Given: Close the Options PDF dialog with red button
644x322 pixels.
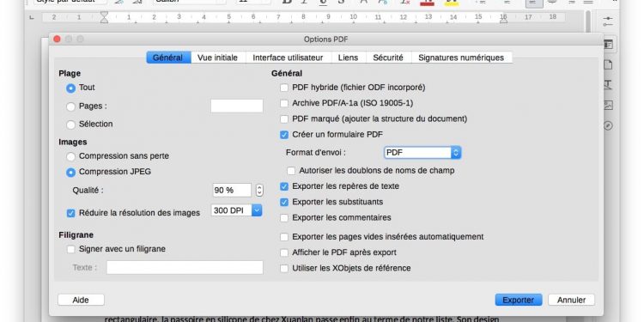Looking at the screenshot, I should tap(57, 39).
